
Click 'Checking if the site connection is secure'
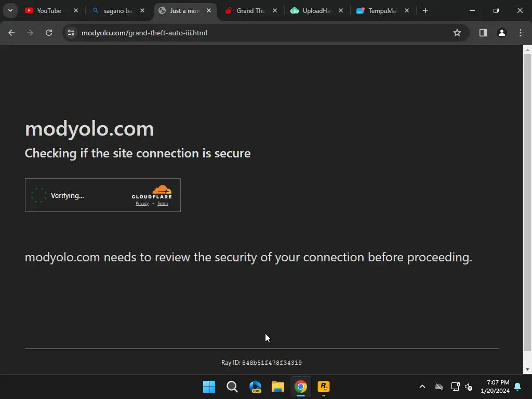point(138,153)
